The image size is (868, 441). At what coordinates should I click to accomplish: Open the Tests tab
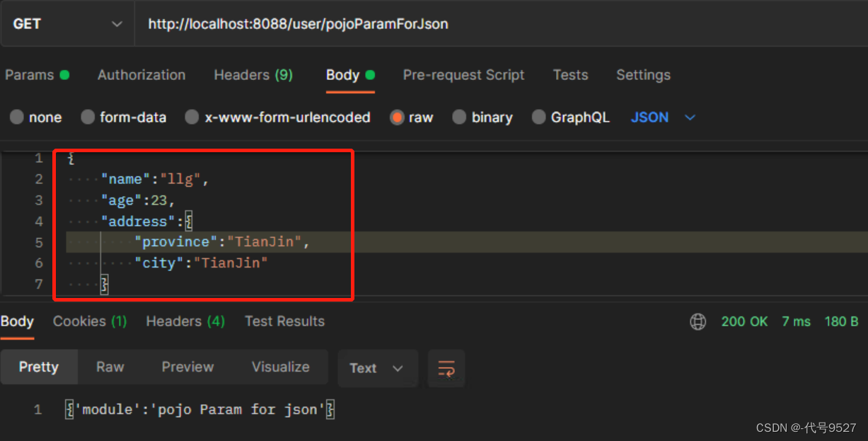tap(570, 75)
